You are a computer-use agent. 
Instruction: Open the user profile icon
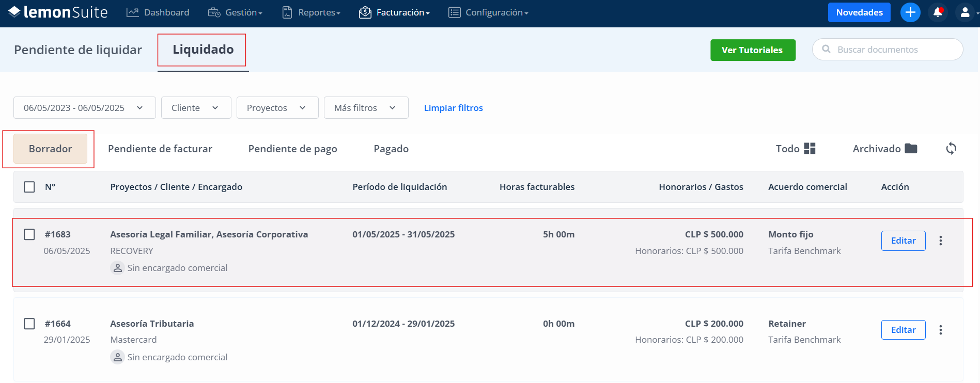[965, 12]
